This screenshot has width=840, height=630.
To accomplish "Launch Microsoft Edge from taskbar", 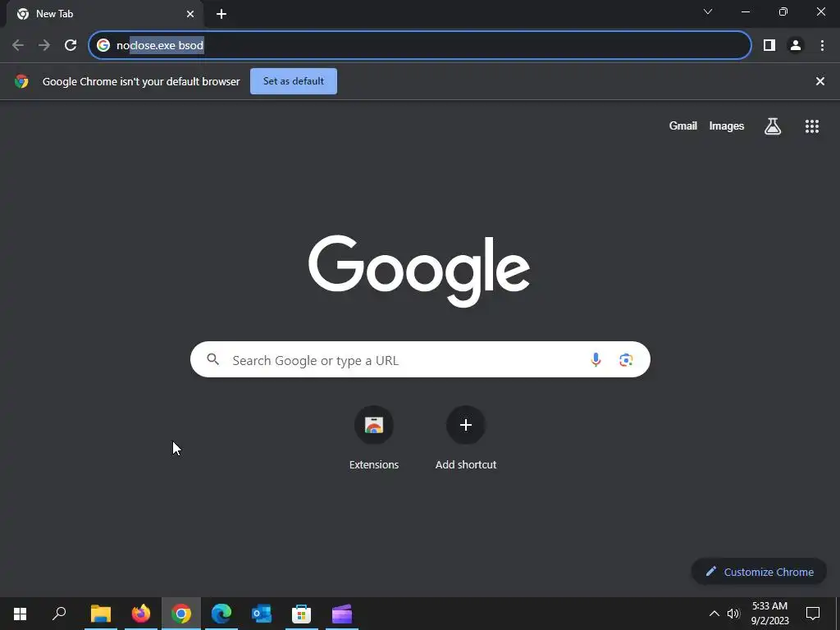I will coord(221,614).
